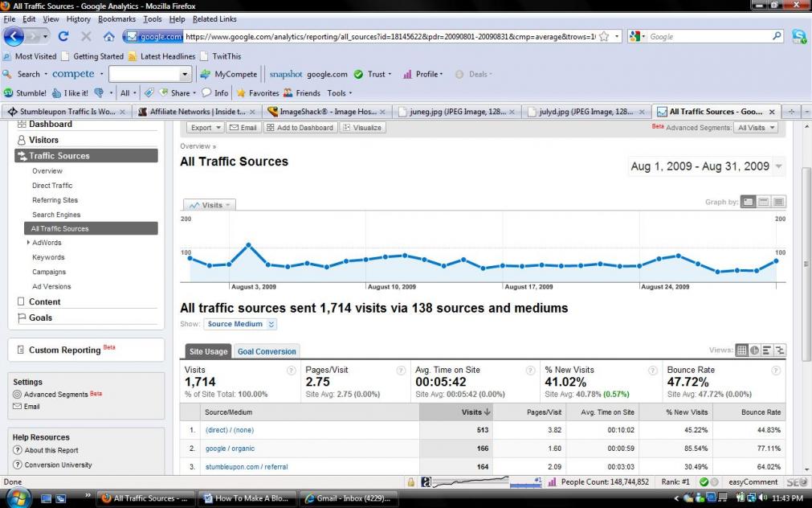The width and height of the screenshot is (812, 508).
Task: Click the I like it! thumbs-up
Action: (71, 92)
